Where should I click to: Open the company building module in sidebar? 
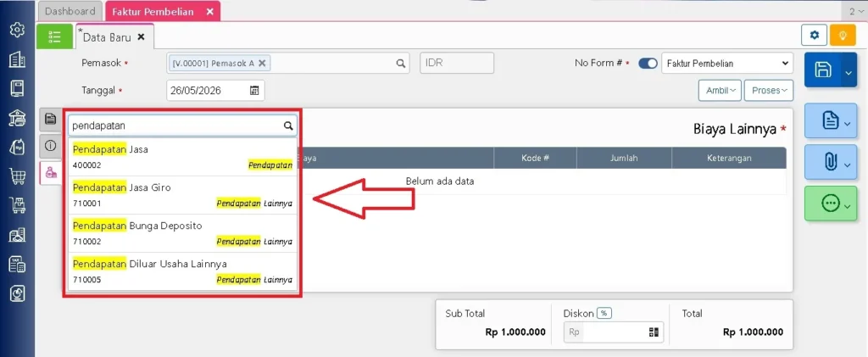tap(17, 59)
